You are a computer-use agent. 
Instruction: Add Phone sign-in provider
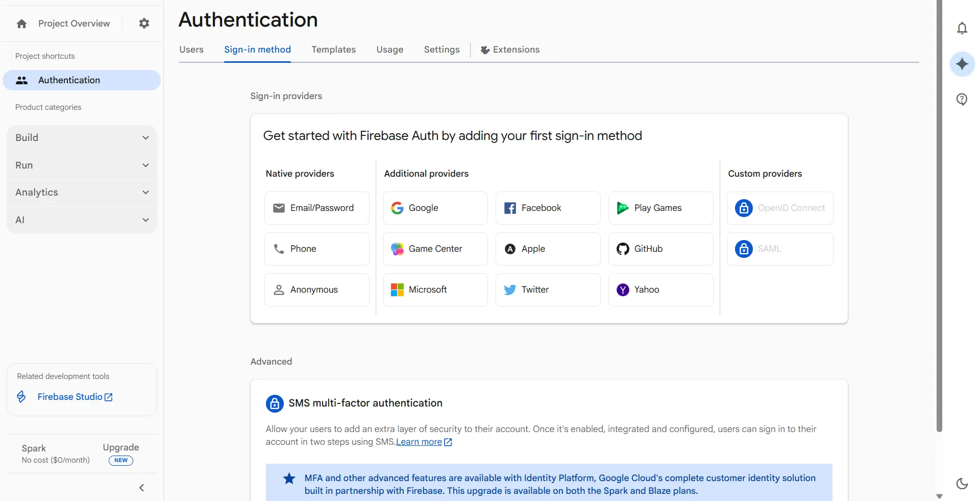coord(317,249)
